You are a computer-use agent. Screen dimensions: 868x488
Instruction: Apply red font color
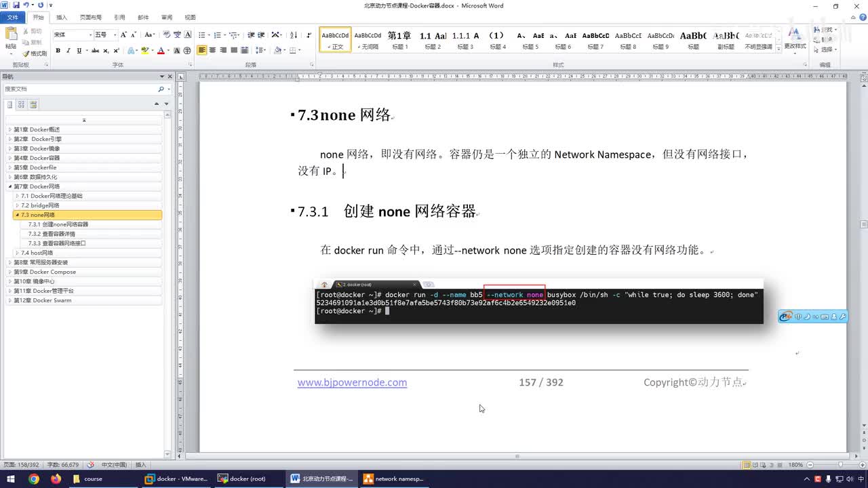(x=161, y=51)
